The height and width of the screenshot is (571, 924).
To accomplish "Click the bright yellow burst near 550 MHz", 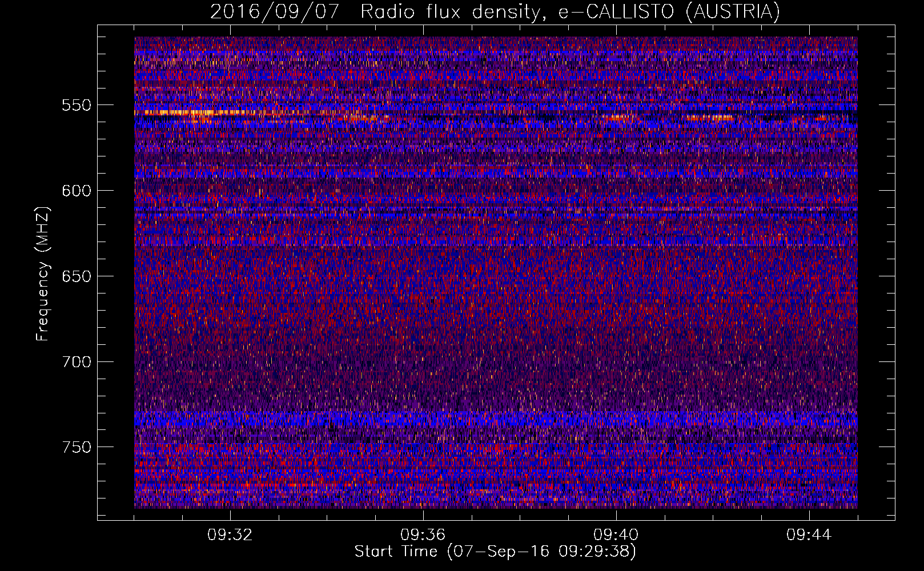I will tap(194, 112).
